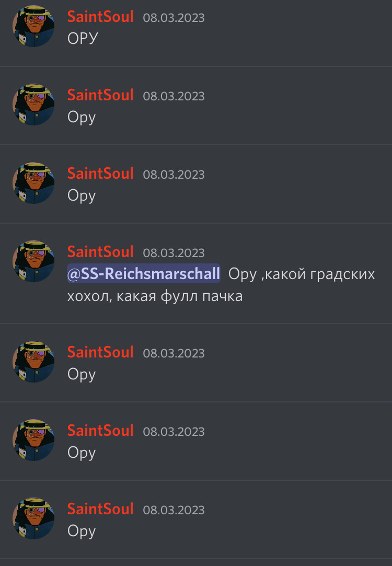Click the @SS-Reichsmarschall mention
Screen dimensions: 392x566
pos(144,274)
